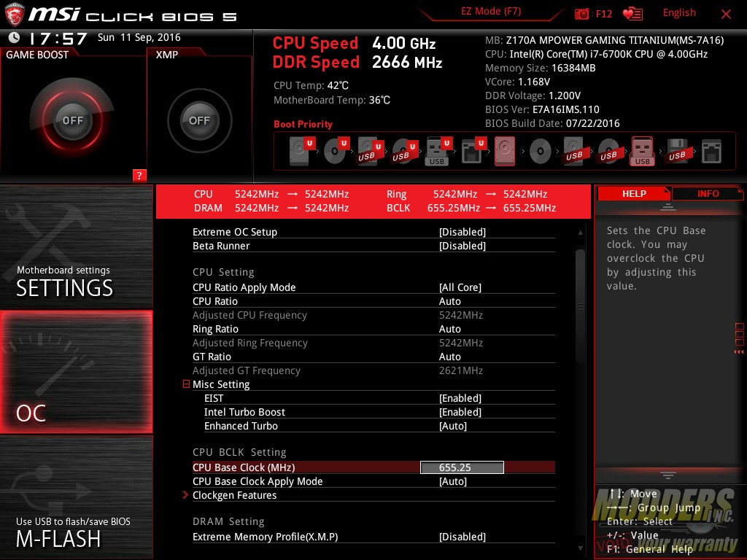This screenshot has width=747, height=560.
Task: Click the Adjusted Ring Frequency row
Action: click(373, 343)
